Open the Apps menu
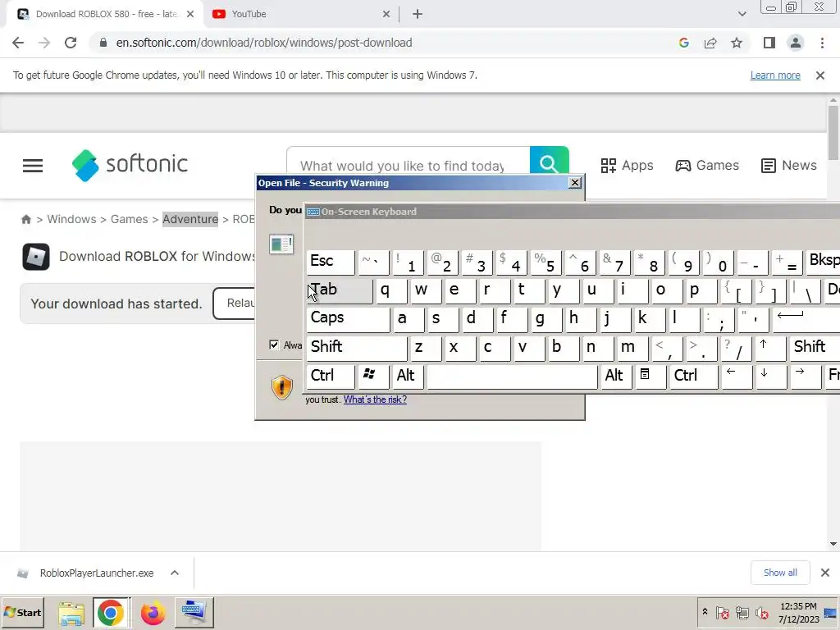Screen dimensions: 840x630 click(627, 166)
